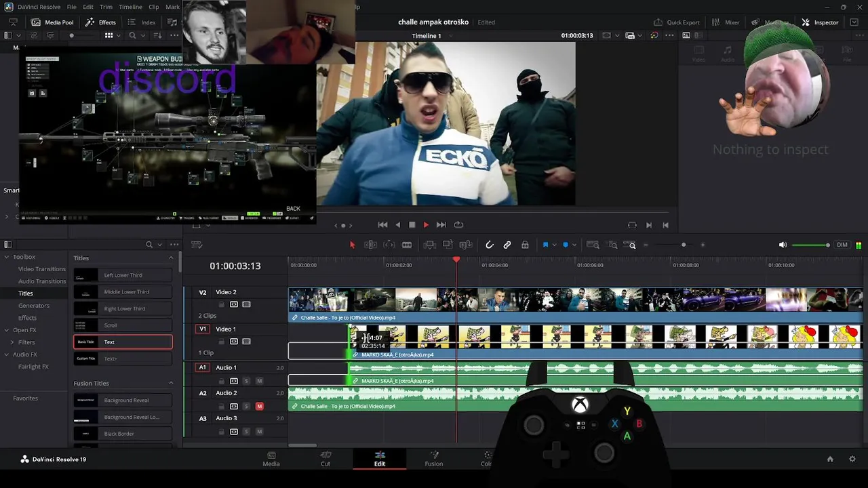Click the Full Extent Zoom icon
Image resolution: width=868 pixels, height=488 pixels.
point(593,245)
